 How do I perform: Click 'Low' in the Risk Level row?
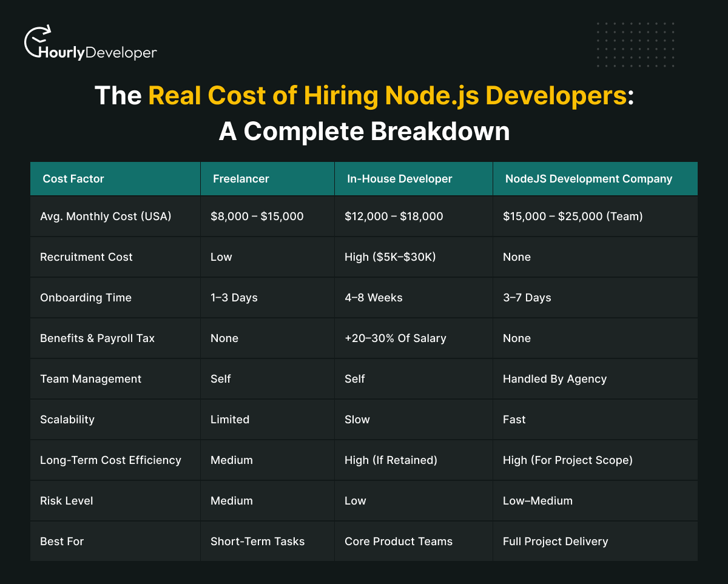coord(356,501)
